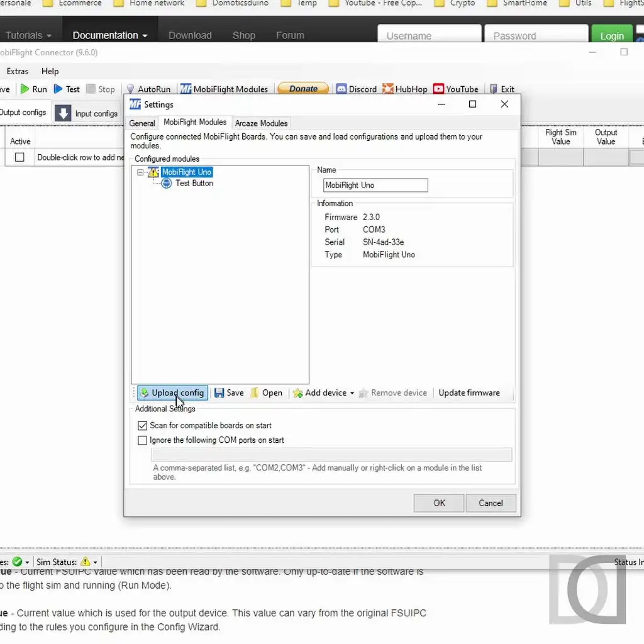Viewport: 644px width, 644px height.
Task: Switch to the Output configs tab
Action: coord(23,113)
